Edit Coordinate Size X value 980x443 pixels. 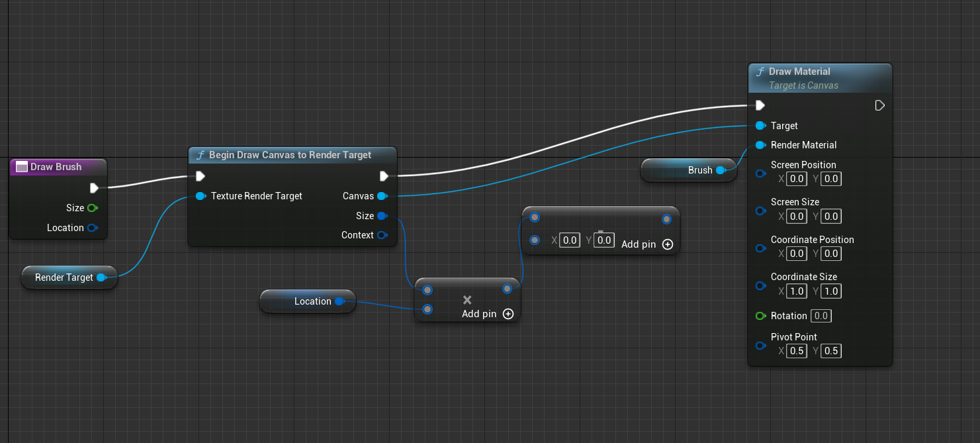click(x=797, y=291)
